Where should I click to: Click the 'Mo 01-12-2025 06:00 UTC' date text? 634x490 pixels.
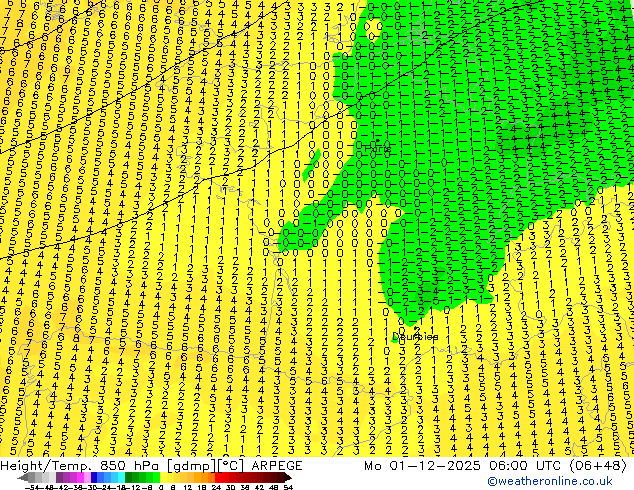pos(462,466)
